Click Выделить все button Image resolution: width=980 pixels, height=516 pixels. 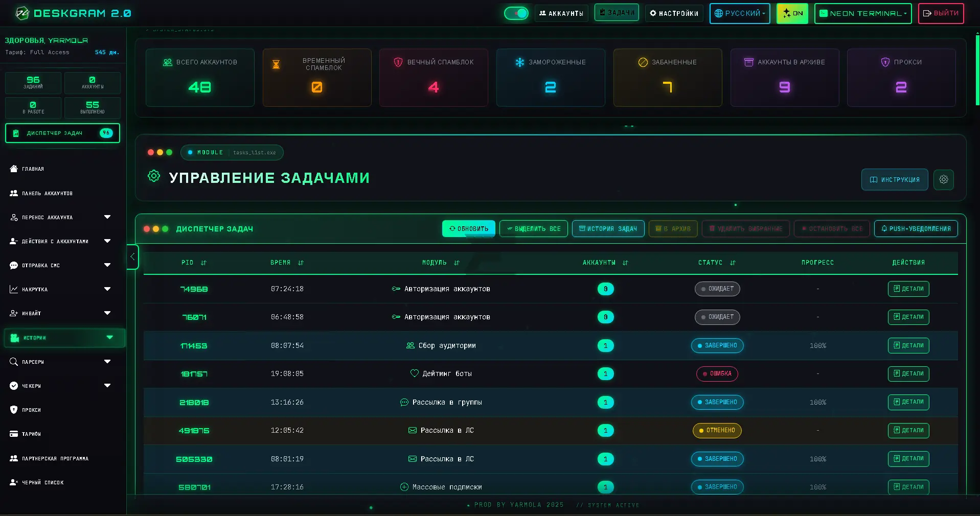(534, 229)
